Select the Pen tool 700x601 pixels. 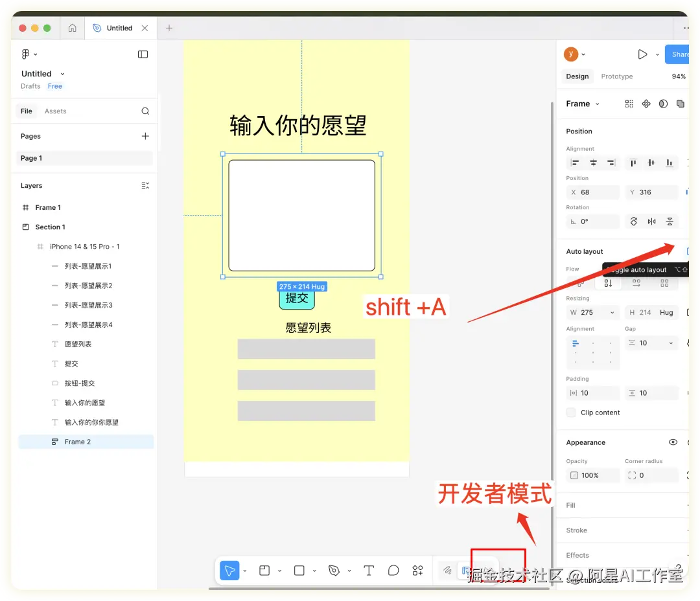(334, 571)
